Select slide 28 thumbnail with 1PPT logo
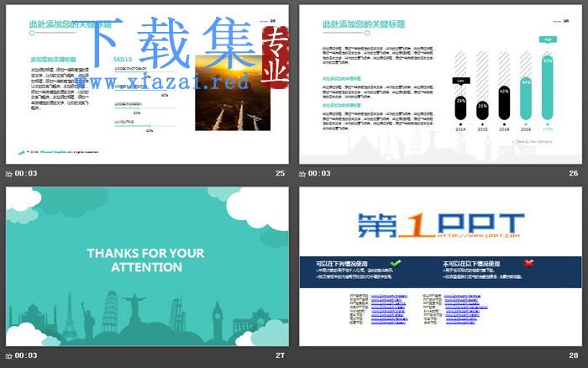The height and width of the screenshot is (368, 588). pos(440,266)
